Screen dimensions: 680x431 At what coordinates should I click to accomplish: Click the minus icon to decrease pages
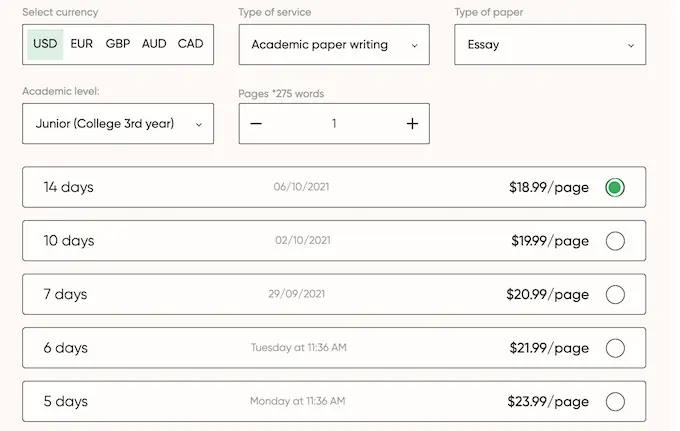(x=256, y=124)
